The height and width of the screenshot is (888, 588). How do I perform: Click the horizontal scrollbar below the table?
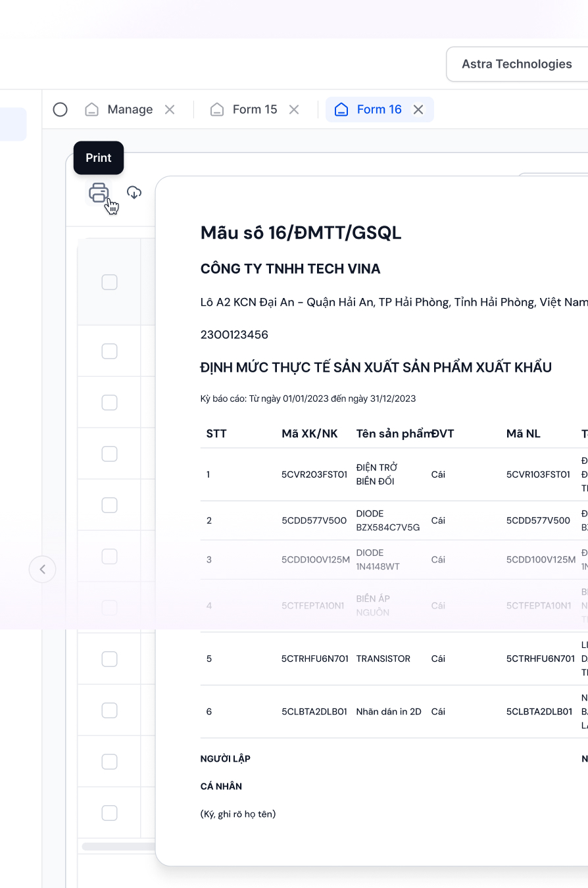point(118,847)
